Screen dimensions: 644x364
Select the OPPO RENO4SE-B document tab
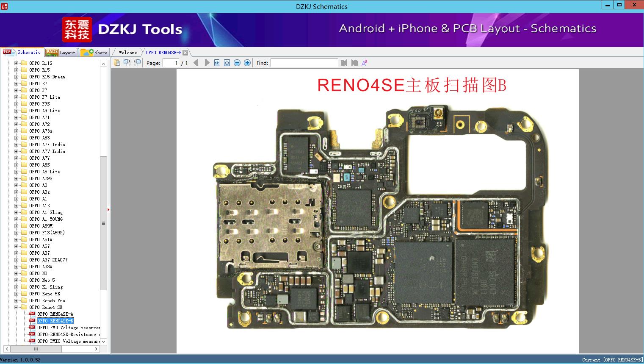pos(163,53)
